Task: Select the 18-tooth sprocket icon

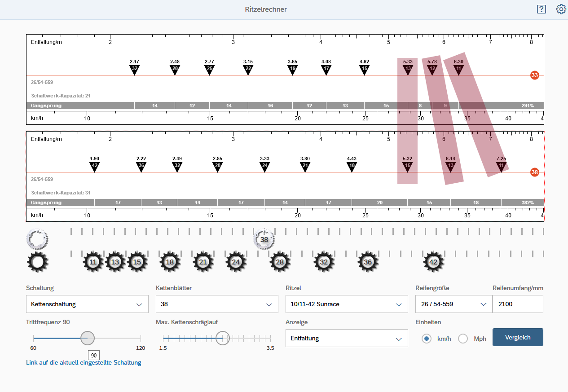Action: 170,262
